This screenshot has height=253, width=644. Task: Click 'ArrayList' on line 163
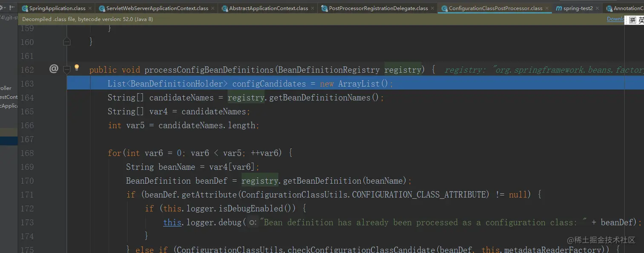coord(359,84)
